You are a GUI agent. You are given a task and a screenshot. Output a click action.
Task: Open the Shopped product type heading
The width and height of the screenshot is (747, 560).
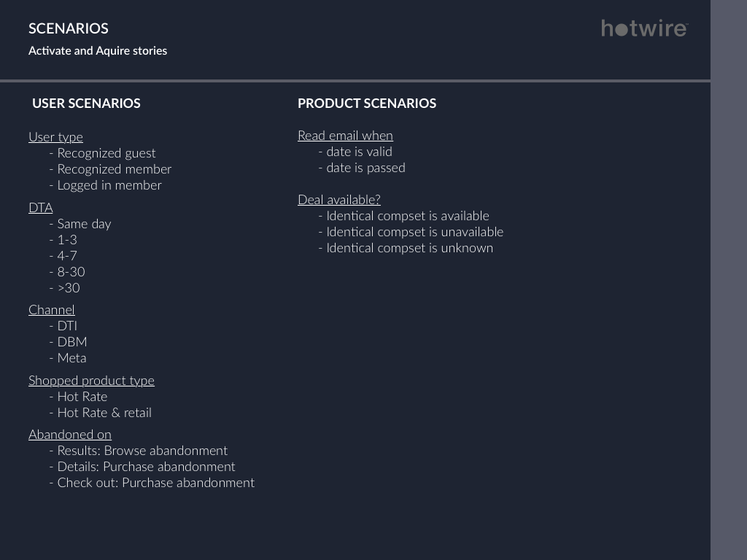(91, 381)
